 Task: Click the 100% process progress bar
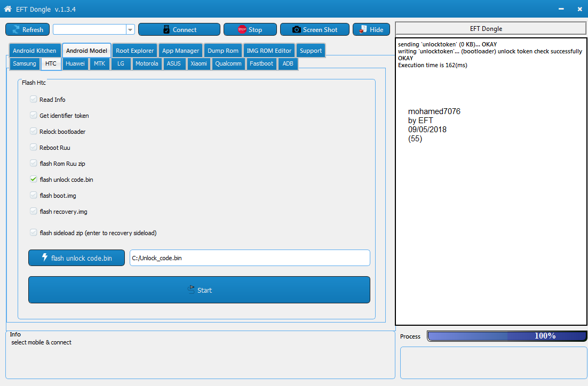[x=507, y=336]
